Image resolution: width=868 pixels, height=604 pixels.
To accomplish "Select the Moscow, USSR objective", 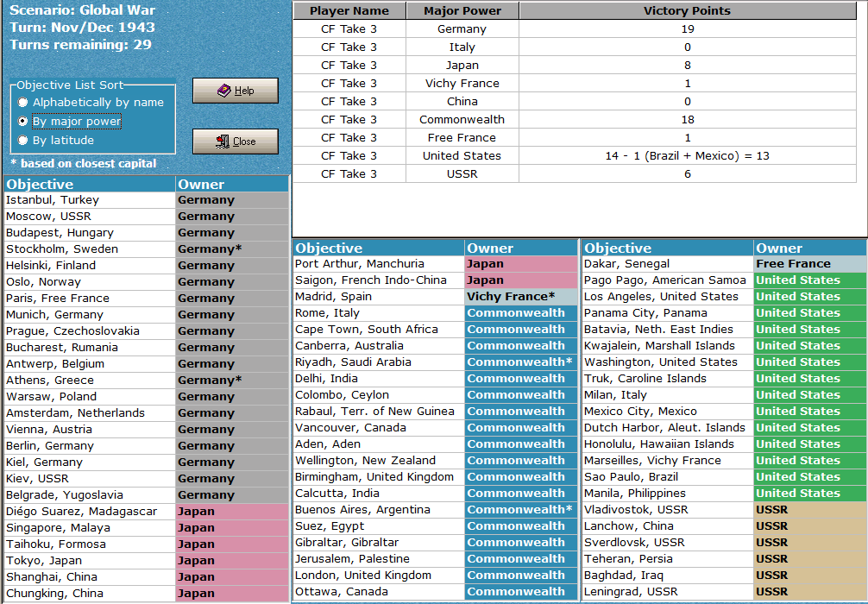I will (x=90, y=217).
